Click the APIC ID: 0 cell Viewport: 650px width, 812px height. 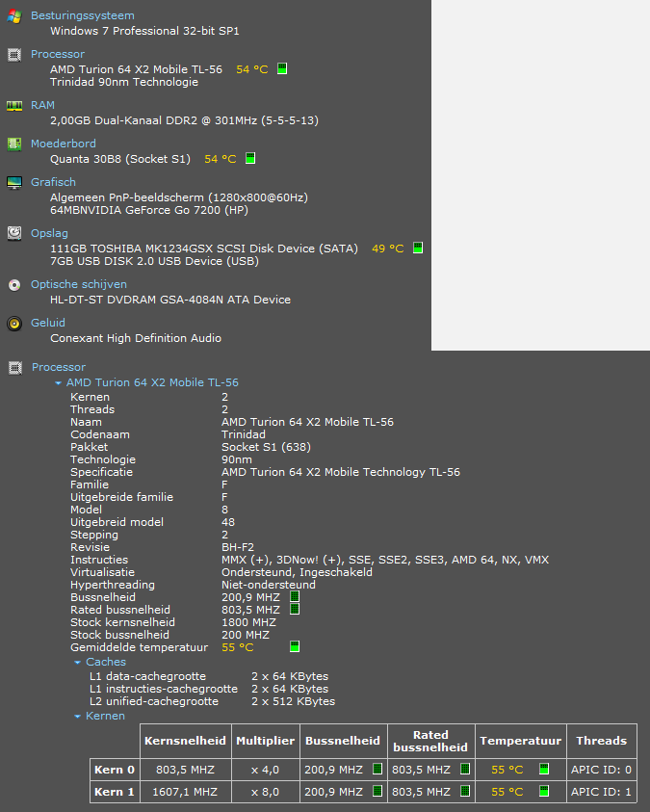click(601, 770)
